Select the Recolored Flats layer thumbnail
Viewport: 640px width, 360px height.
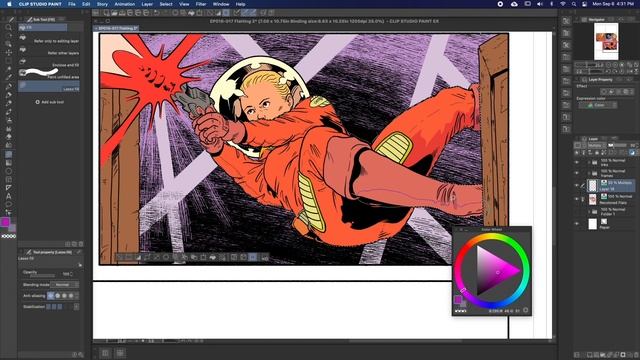pos(593,199)
